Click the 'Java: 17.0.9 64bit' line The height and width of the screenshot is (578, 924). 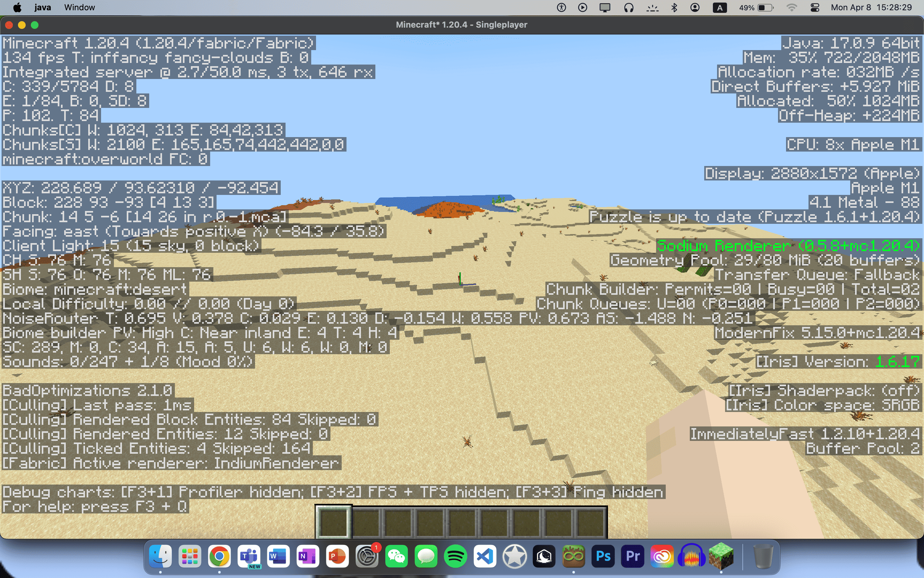click(x=851, y=43)
